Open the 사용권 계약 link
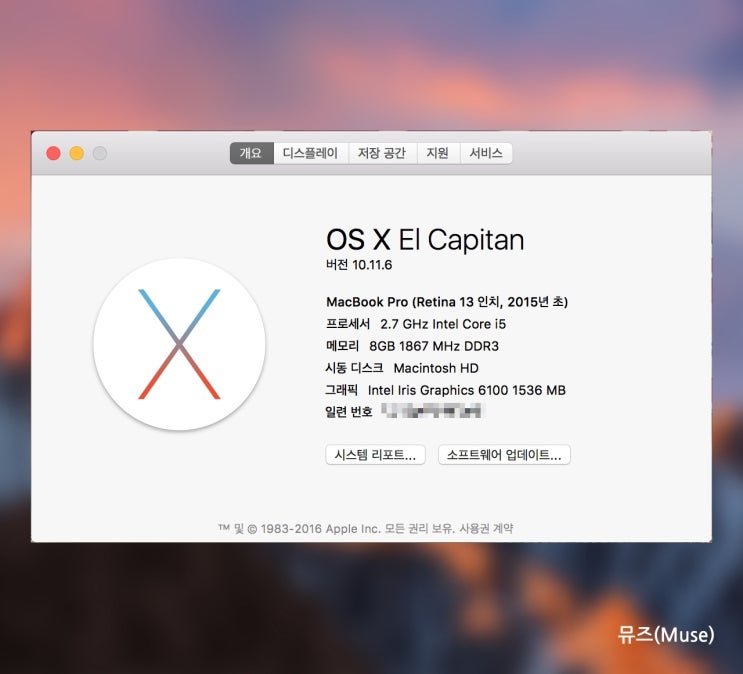 [x=486, y=528]
